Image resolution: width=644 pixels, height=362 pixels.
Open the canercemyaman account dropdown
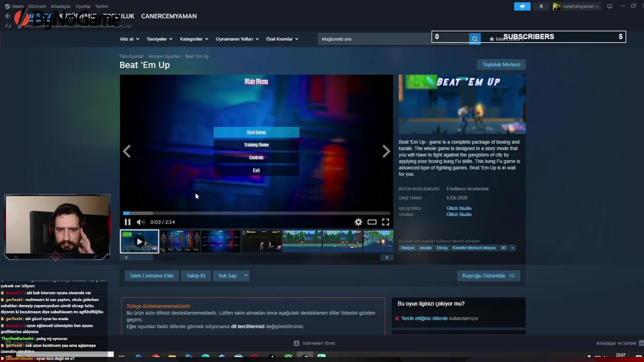[x=581, y=7]
